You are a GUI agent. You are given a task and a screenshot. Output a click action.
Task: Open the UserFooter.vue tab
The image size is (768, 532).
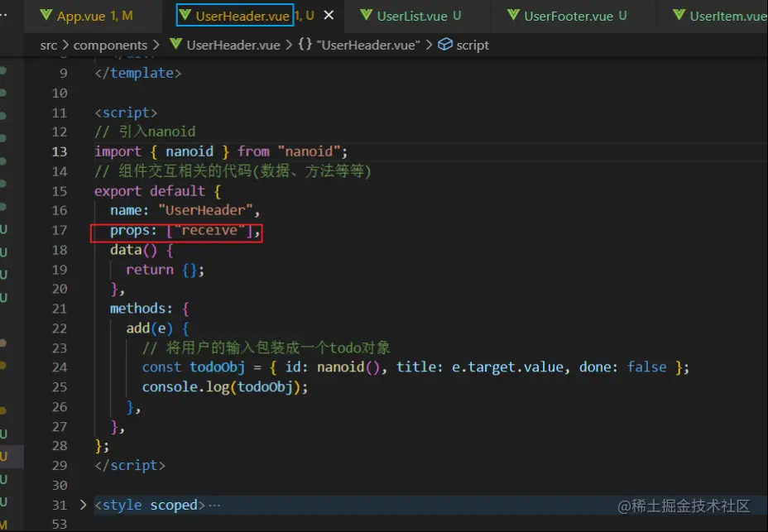tap(569, 16)
